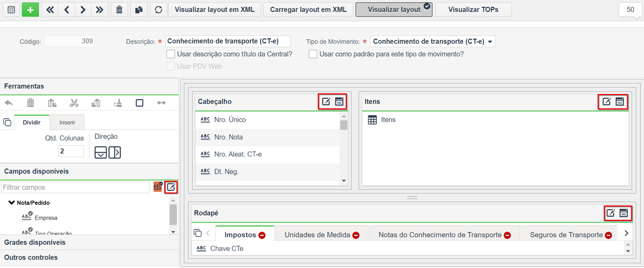644x268 pixels.
Task: Jump to last record with double-right arrows
Action: (x=99, y=10)
